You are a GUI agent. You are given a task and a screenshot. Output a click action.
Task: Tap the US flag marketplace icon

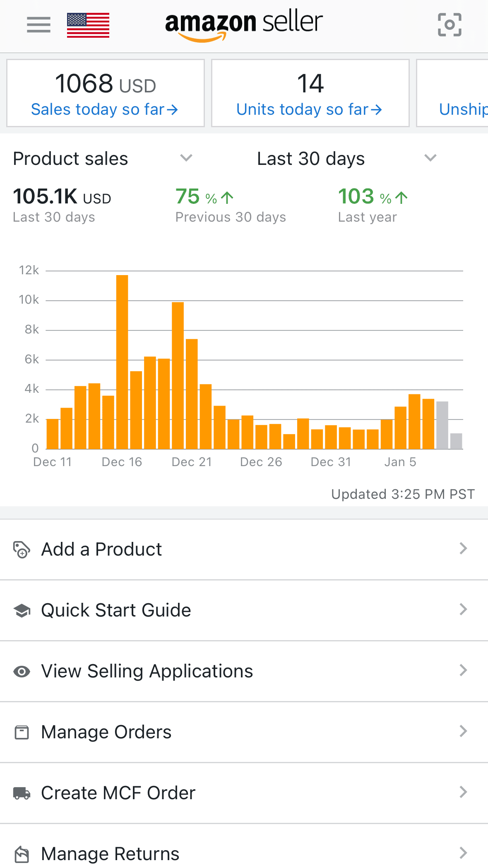pyautogui.click(x=88, y=25)
